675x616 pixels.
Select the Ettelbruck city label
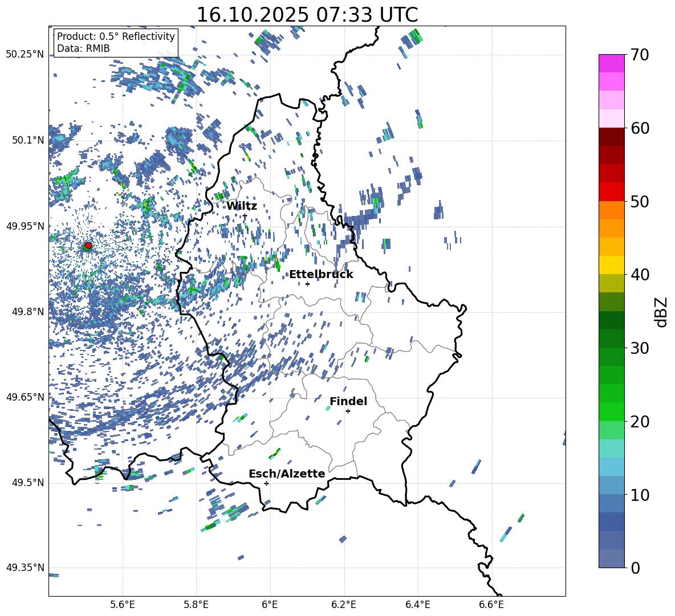pos(321,275)
